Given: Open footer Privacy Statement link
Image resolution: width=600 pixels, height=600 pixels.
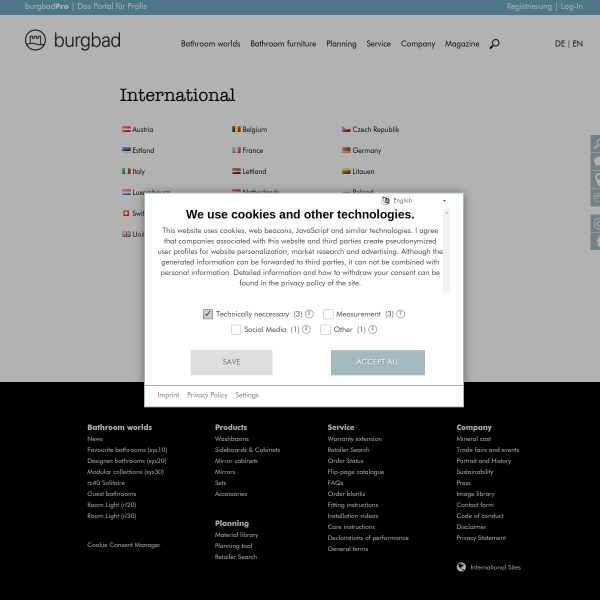Looking at the screenshot, I should [x=481, y=538].
